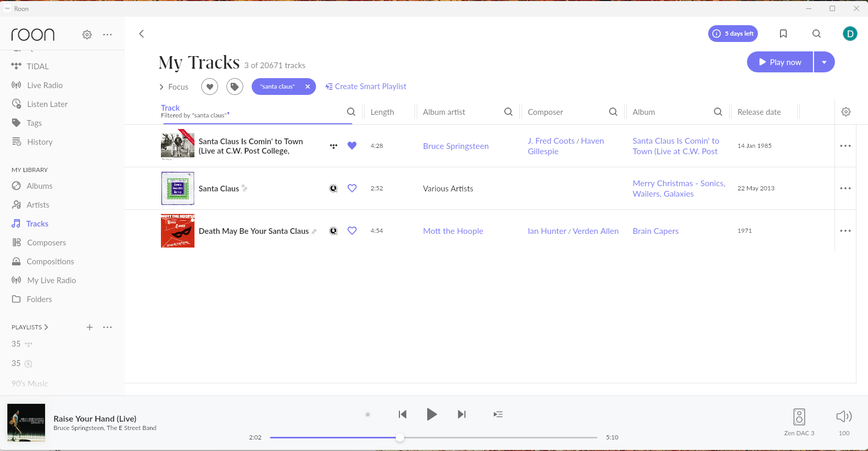Image resolution: width=868 pixels, height=451 pixels.
Task: Toggle favorites filter heart button
Action: [210, 87]
